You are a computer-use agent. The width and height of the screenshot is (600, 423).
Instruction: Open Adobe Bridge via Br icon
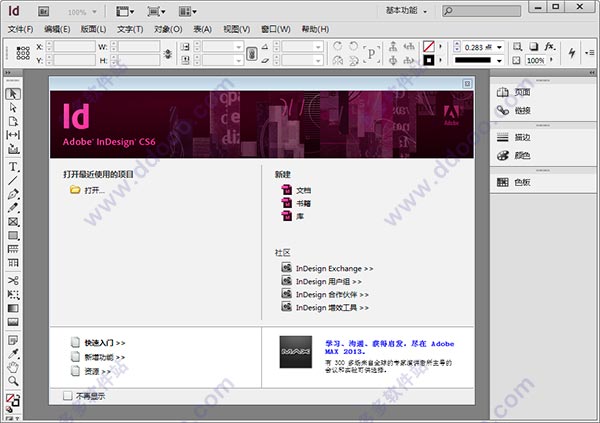click(x=43, y=11)
